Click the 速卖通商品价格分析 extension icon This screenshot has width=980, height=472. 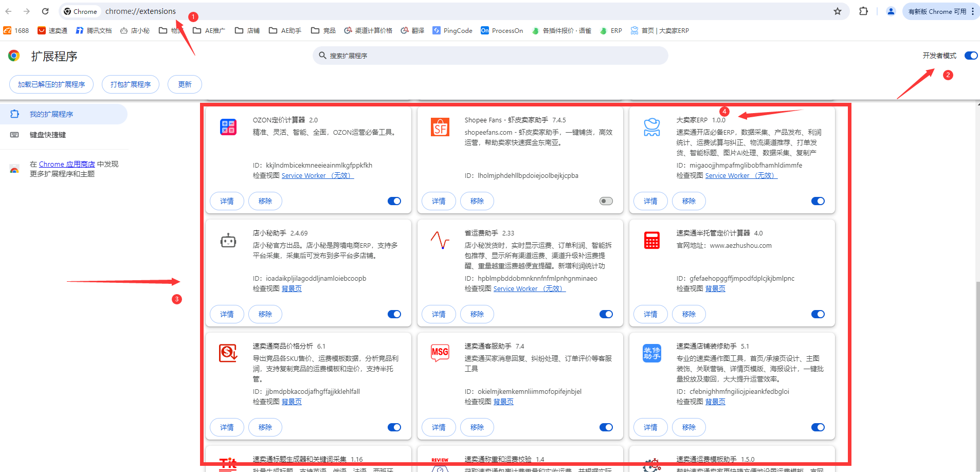[x=228, y=353]
